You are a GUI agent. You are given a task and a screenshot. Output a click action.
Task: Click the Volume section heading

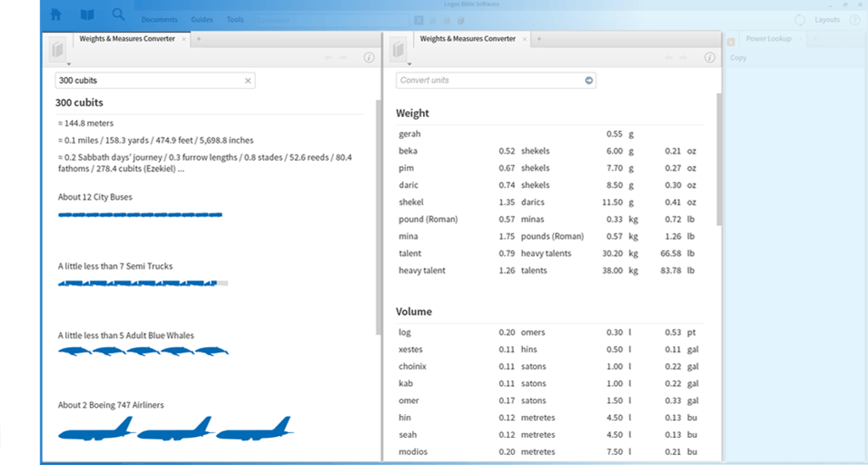pos(414,312)
